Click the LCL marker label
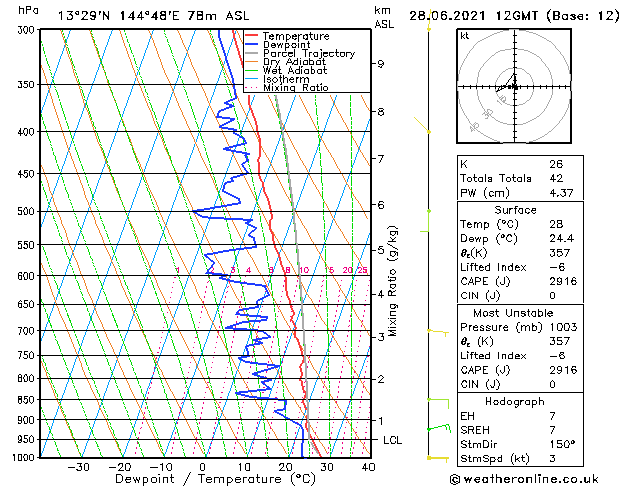629x486 pixels. pyautogui.click(x=392, y=440)
